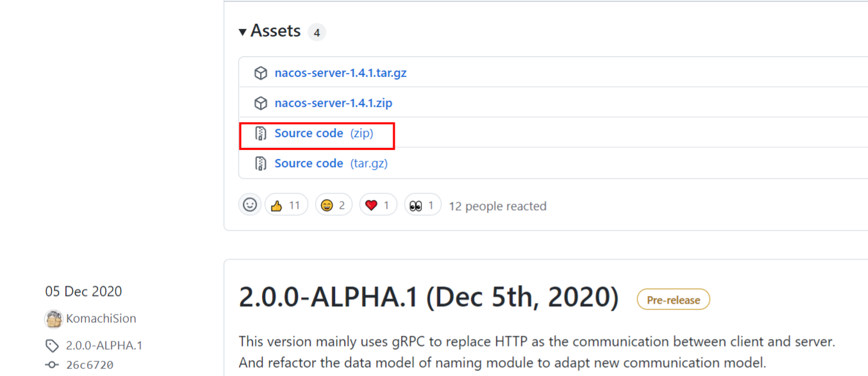Open the 2.0.0-ALPHA.1 release title
Image resolution: width=868 pixels, height=376 pixels.
[x=429, y=297]
